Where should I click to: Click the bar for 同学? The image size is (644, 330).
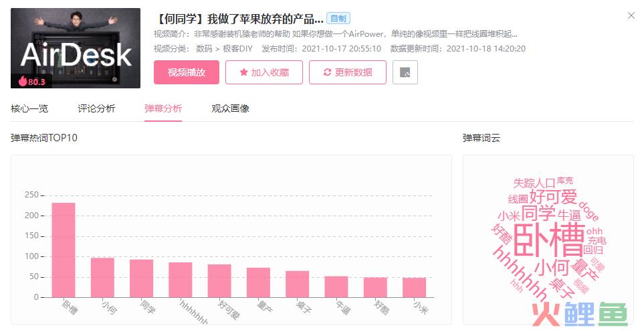pos(141,278)
